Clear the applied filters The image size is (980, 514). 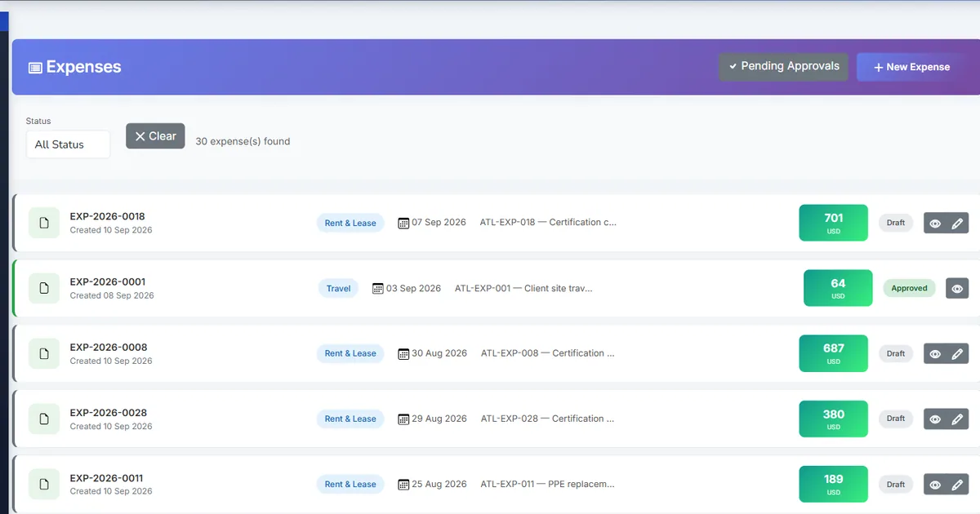[155, 136]
